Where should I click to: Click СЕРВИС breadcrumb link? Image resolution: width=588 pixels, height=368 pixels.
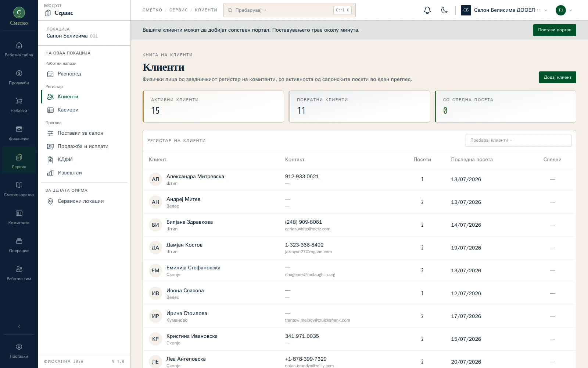point(179,10)
